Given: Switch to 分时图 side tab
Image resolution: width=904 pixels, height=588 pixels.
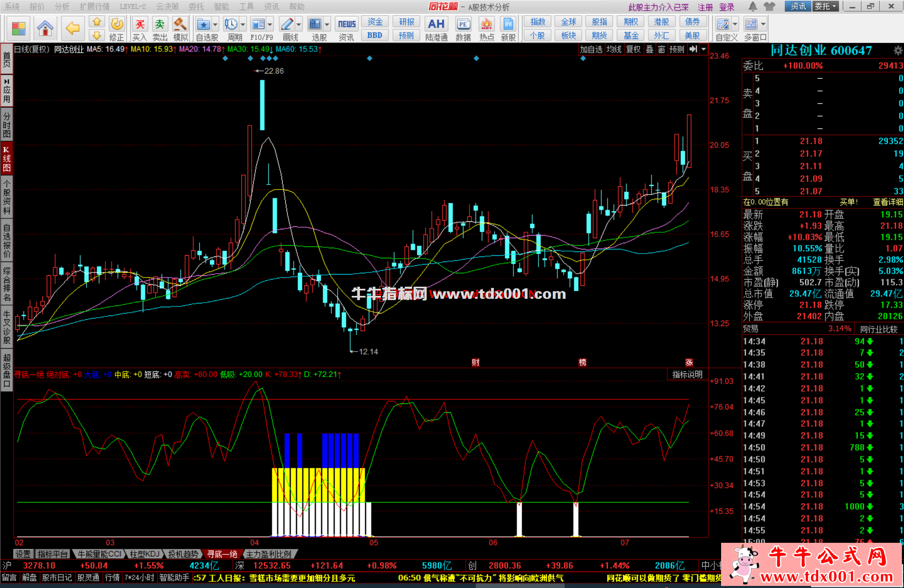Looking at the screenshot, I should pos(7,124).
